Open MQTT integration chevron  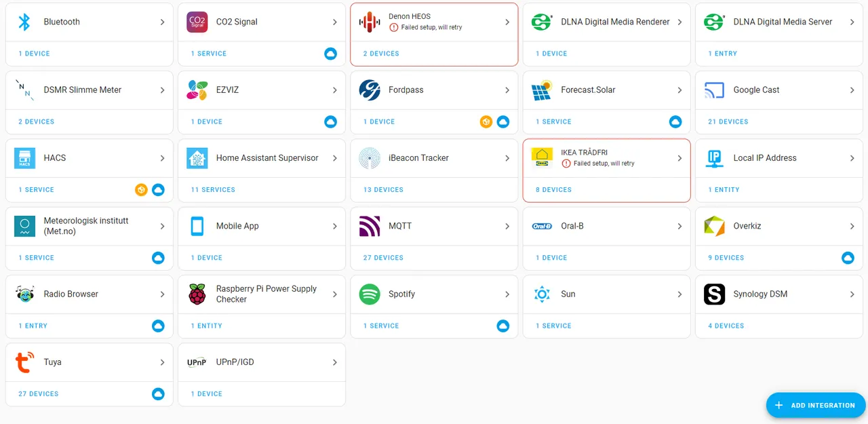[x=507, y=226]
